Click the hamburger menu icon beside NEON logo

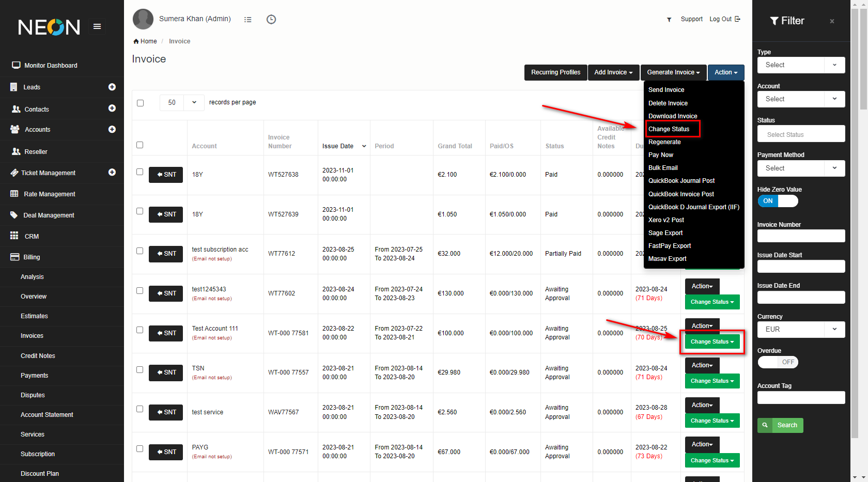pyautogui.click(x=97, y=26)
